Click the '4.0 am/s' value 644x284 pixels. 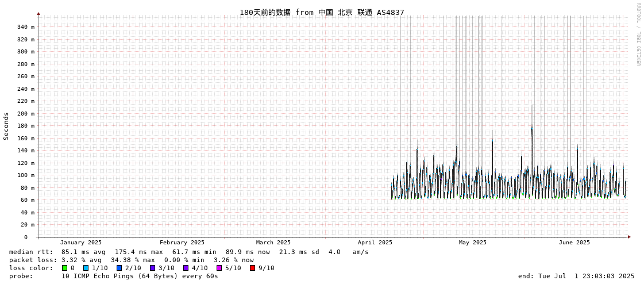348,252
